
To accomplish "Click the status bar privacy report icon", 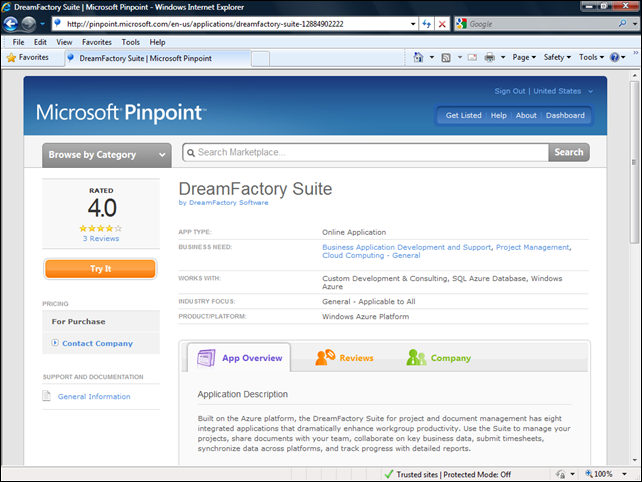I will coord(561,474).
